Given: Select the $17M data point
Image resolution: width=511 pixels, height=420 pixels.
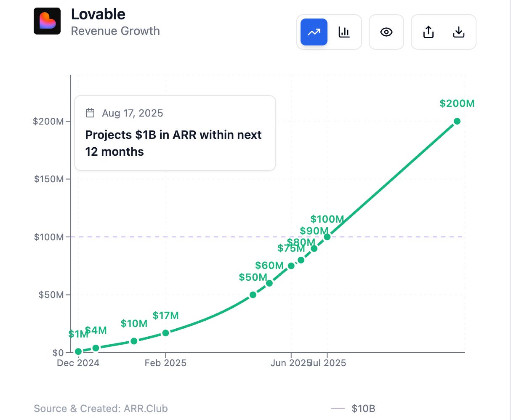Looking at the screenshot, I should (x=165, y=333).
